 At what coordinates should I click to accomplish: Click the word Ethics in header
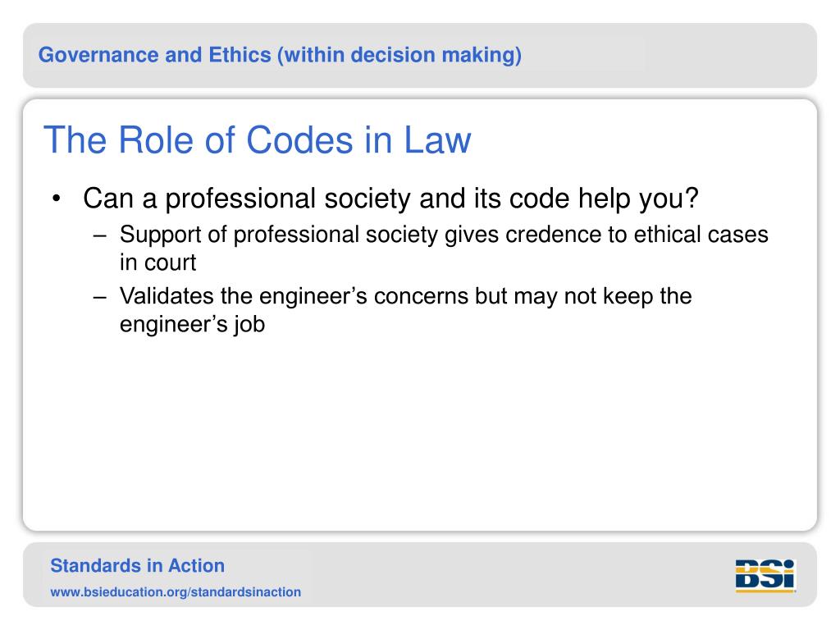pos(240,55)
